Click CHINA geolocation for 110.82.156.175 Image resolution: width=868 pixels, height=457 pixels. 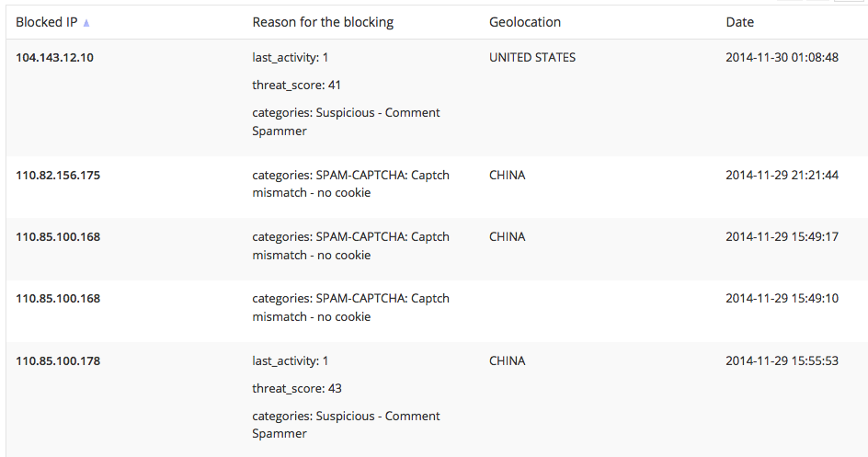[507, 176]
